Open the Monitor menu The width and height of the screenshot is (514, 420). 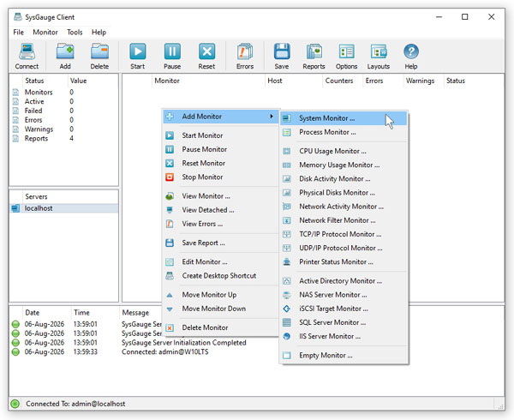pos(45,32)
